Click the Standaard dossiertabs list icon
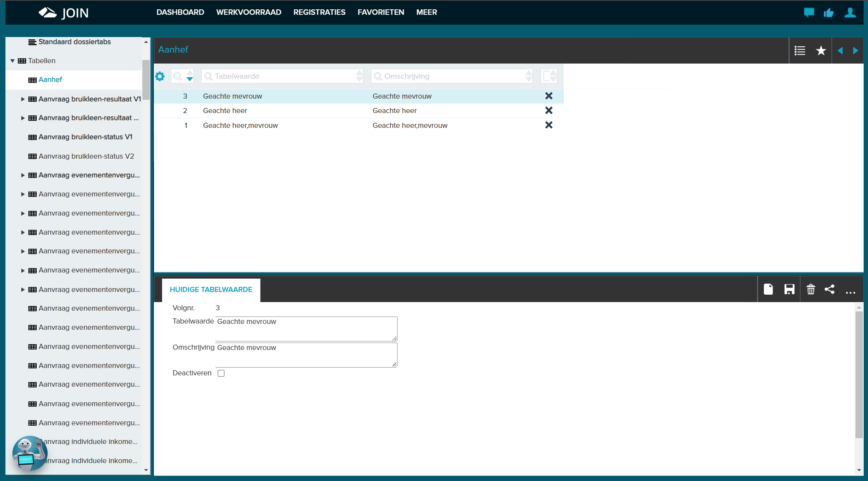 [x=33, y=42]
